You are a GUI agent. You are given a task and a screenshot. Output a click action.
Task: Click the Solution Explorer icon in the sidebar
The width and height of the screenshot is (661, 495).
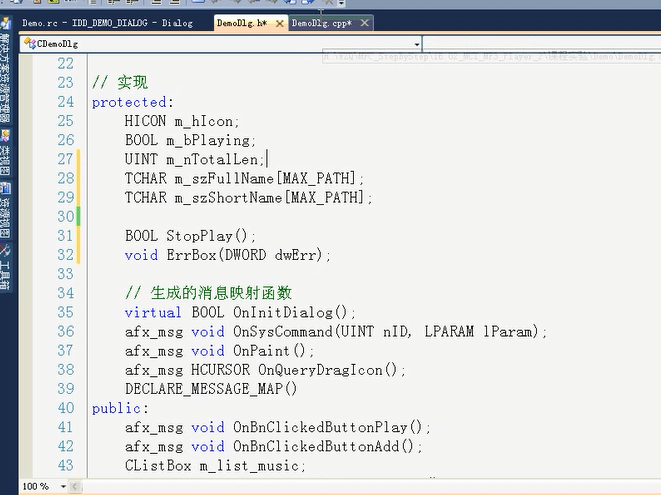tap(5, 24)
